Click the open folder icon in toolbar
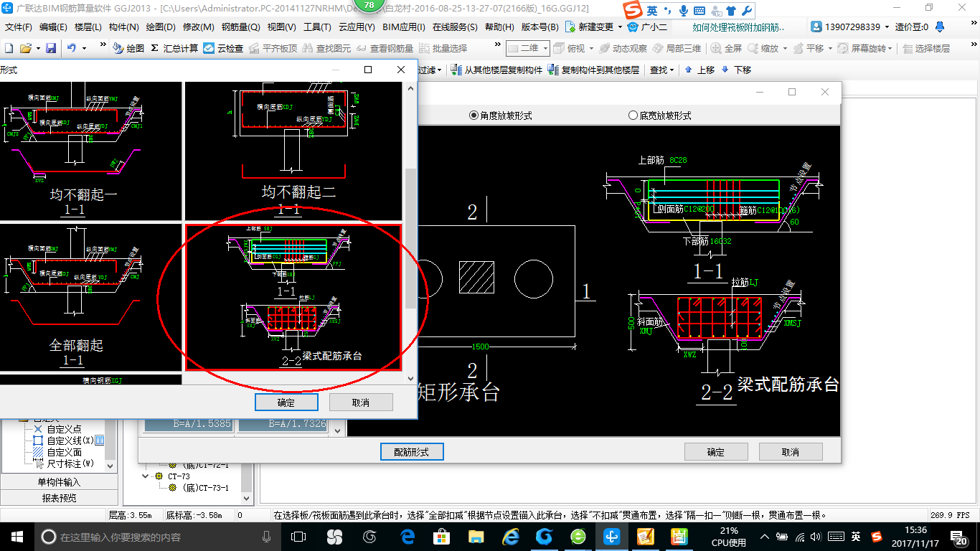980x551 pixels. 25,48
